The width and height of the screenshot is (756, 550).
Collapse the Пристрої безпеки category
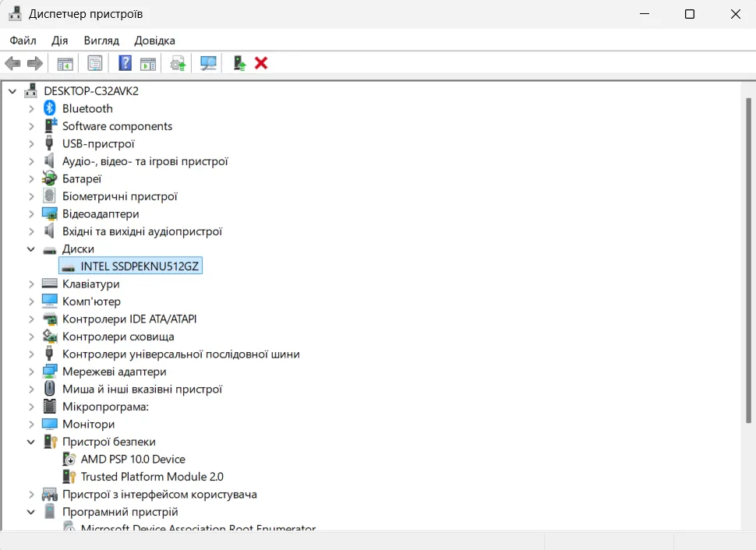tap(31, 442)
